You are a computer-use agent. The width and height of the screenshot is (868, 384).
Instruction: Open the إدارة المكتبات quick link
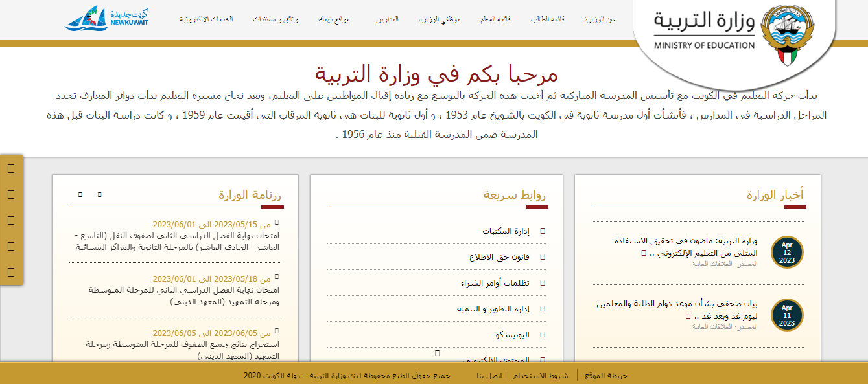point(506,231)
